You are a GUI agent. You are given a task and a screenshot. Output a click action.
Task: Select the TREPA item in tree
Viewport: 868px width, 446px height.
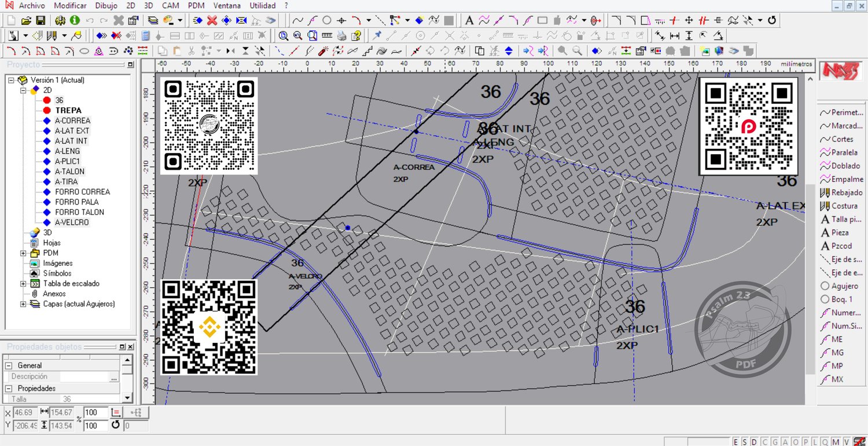(x=68, y=110)
